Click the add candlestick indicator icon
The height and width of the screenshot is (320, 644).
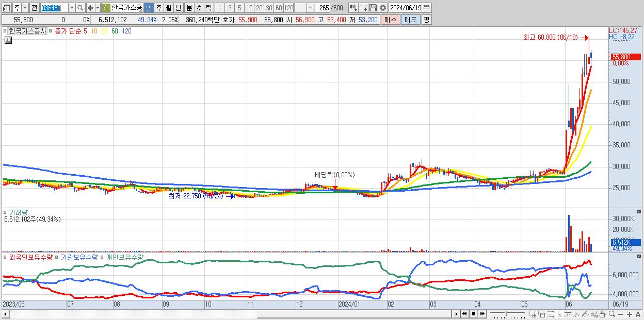[x=353, y=8]
